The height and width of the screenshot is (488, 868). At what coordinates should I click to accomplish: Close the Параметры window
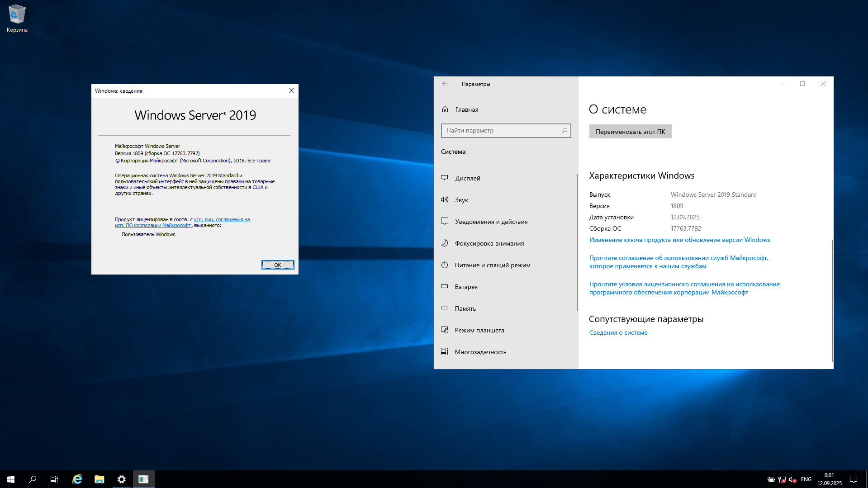point(823,84)
